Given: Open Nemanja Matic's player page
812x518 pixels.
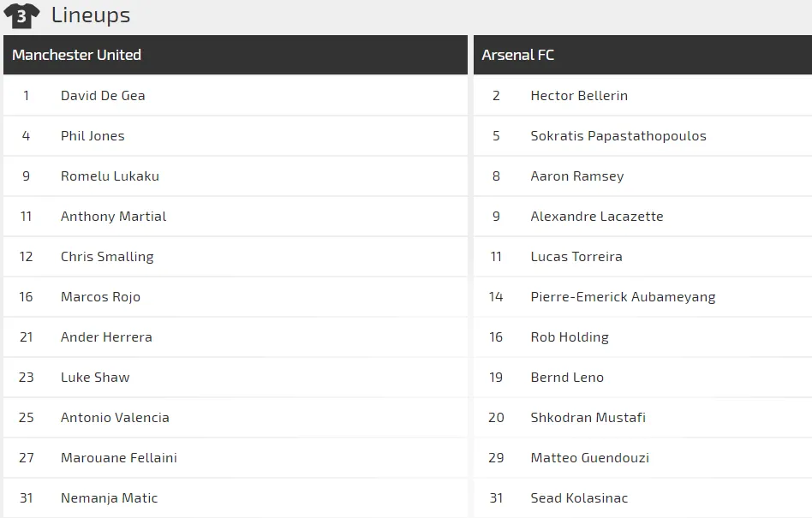Looking at the screenshot, I should point(110,498).
